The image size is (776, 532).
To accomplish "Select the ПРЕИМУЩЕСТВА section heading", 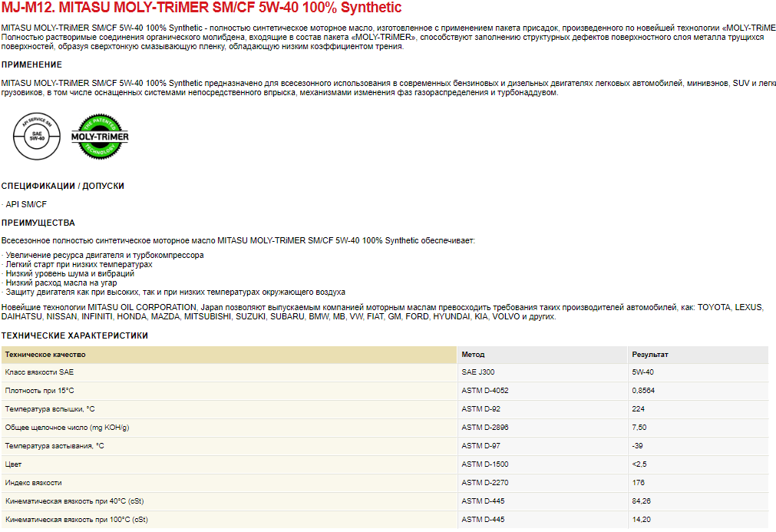I will [x=38, y=223].
